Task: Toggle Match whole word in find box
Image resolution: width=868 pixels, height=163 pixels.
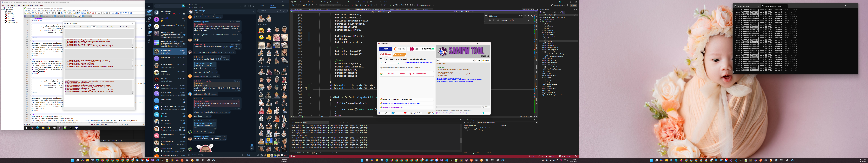Action: (x=494, y=20)
